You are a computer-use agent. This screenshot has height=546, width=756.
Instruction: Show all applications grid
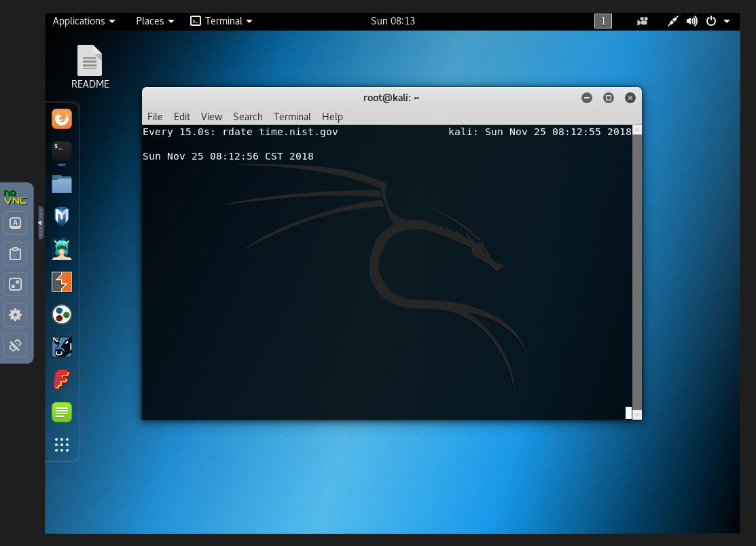coord(62,445)
